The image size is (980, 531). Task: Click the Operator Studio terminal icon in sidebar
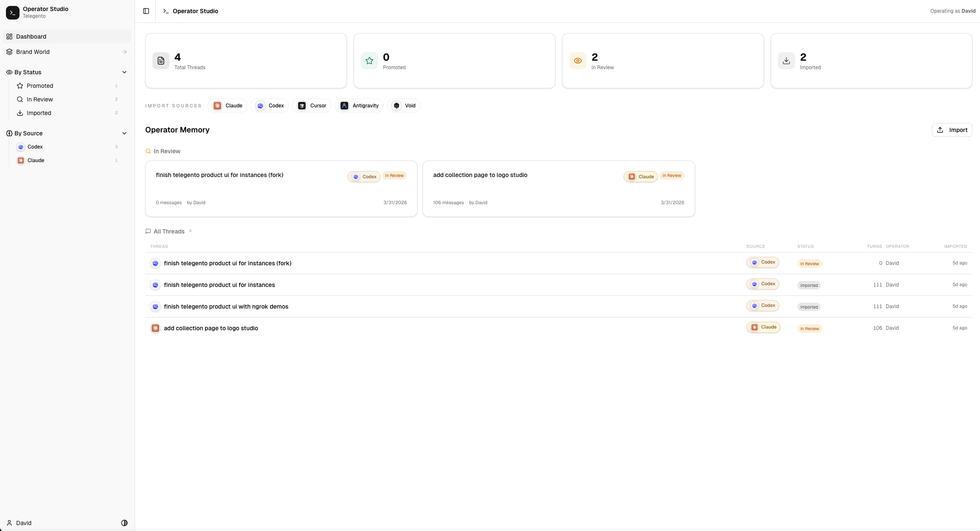click(12, 12)
